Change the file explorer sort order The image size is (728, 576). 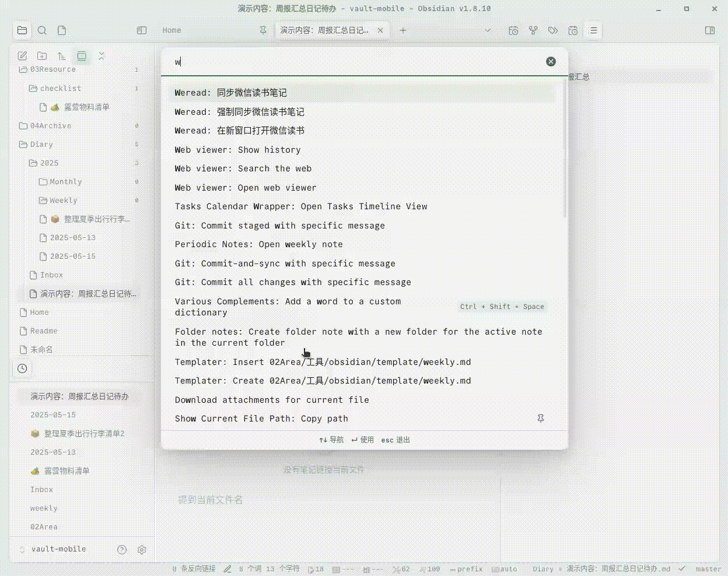click(62, 56)
